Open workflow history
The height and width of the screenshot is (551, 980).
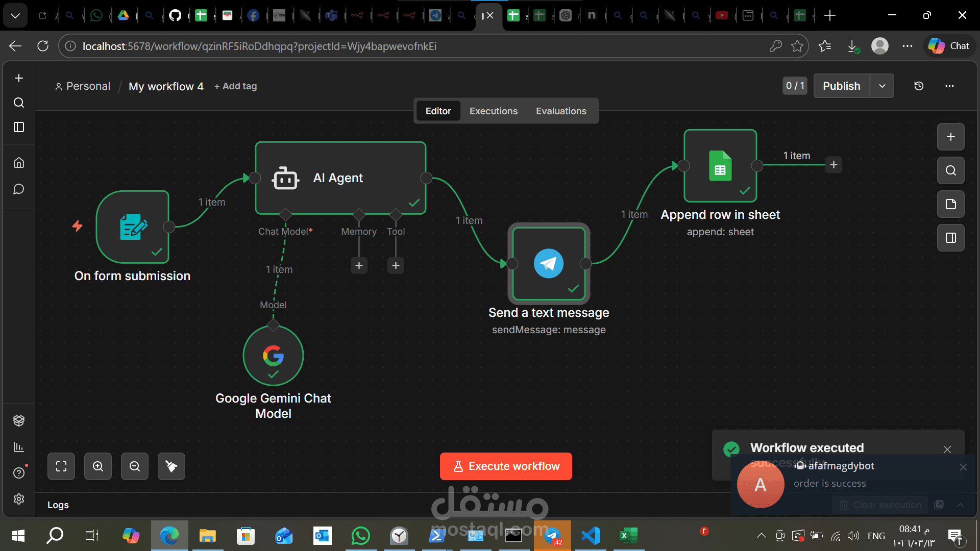click(919, 86)
